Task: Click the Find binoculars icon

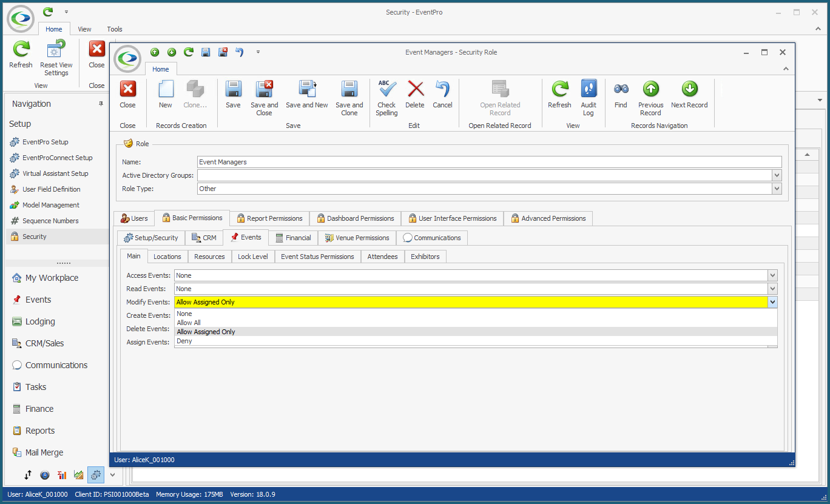Action: point(621,89)
